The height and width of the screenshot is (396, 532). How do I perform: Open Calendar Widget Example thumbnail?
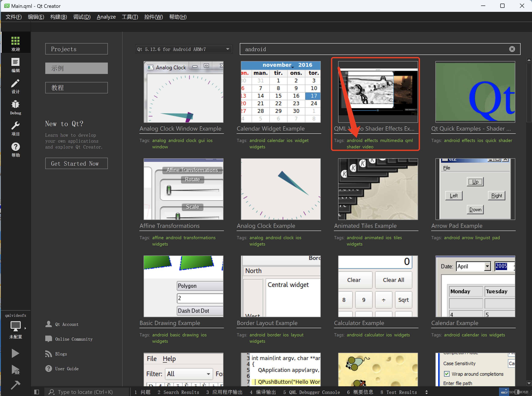pos(281,92)
